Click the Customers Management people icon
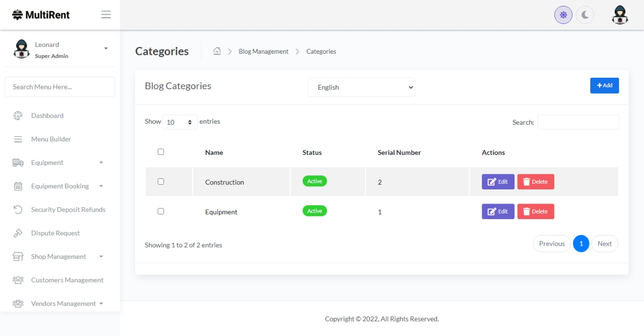 click(x=18, y=280)
